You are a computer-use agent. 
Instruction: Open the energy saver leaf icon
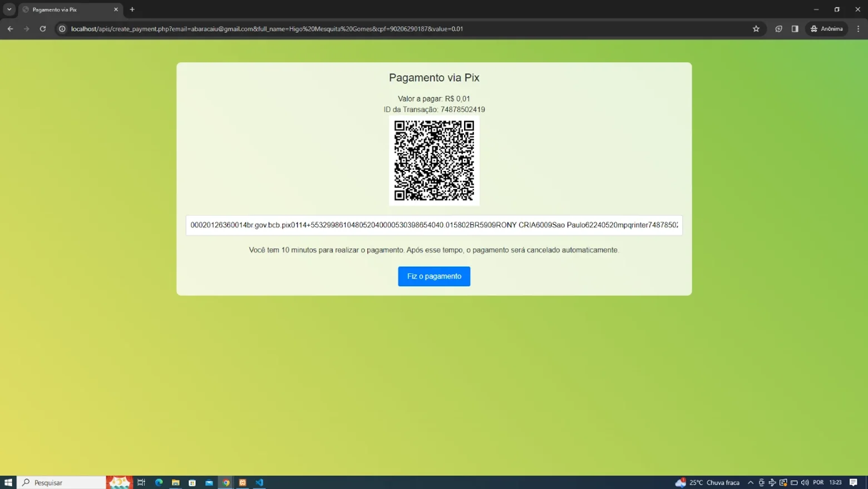[778, 29]
